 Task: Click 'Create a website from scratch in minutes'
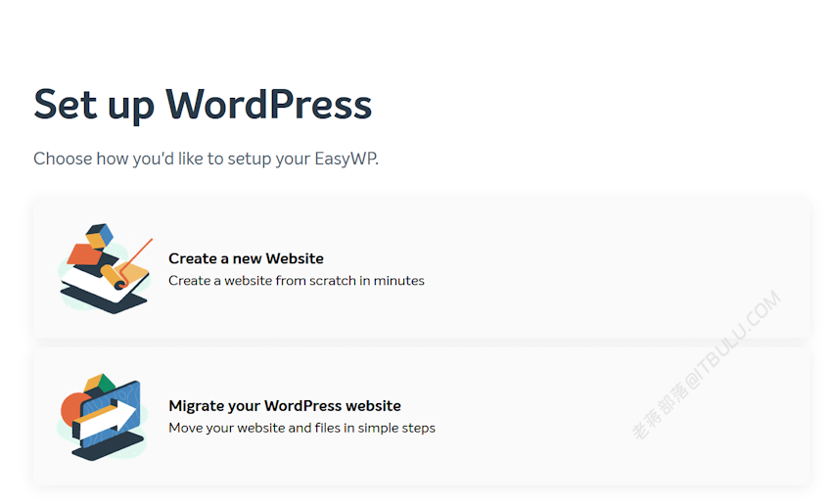pos(296,281)
